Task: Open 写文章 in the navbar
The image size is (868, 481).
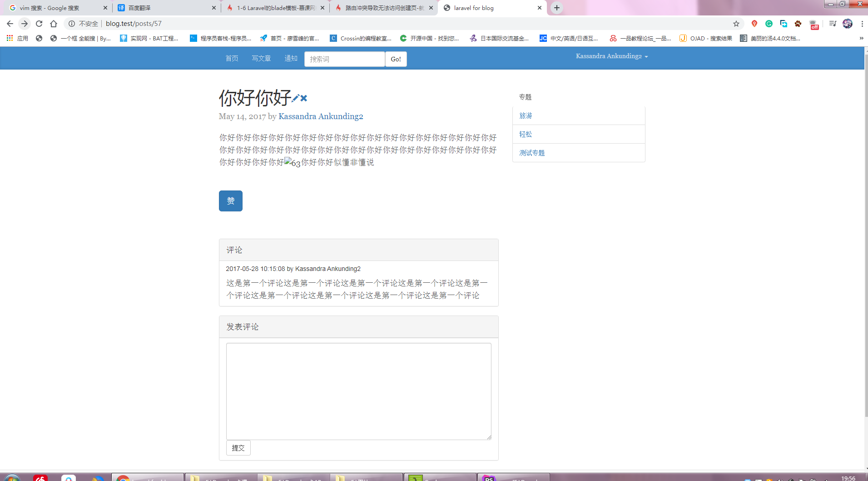Action: (x=261, y=58)
